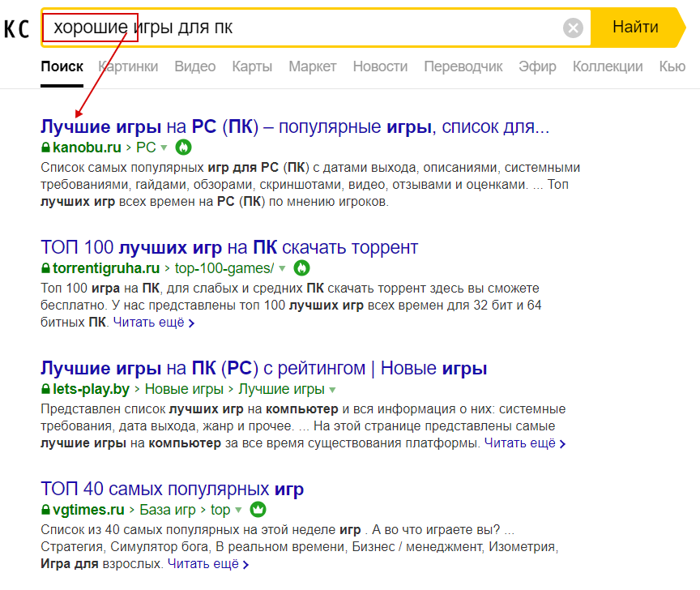Expand the dropdown arrow after kanobu.ru PC

164,147
